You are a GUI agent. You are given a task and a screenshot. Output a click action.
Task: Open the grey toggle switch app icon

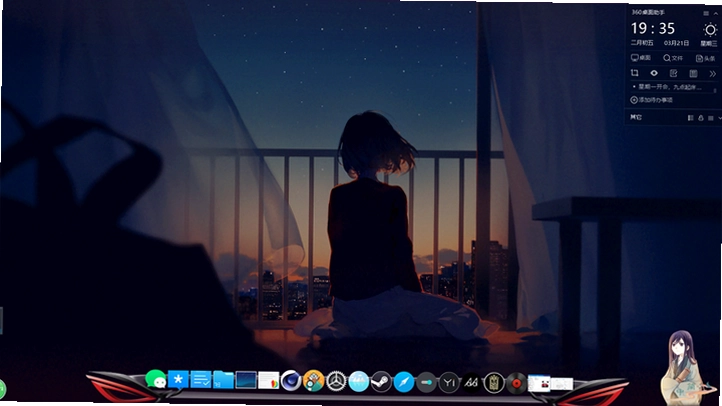426,383
